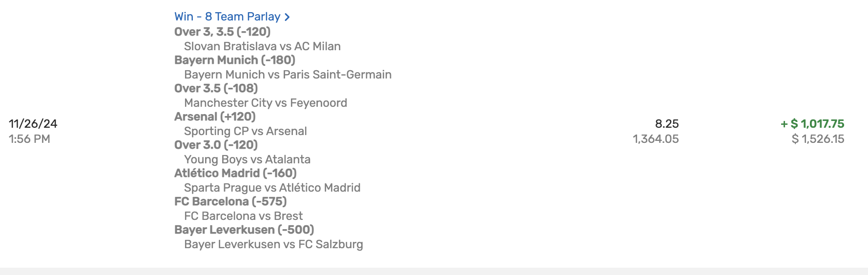
Task: Open the Win - 8 Team Parlay link
Action: [227, 17]
